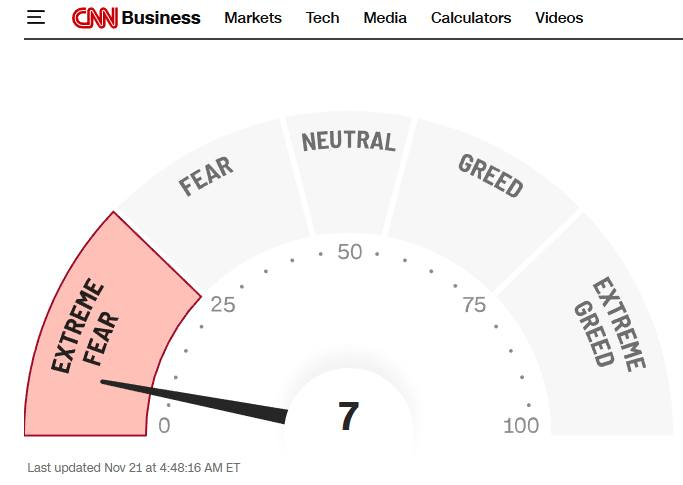Open the Markets menu item
Image resolution: width=683 pixels, height=485 pixels.
tap(253, 18)
